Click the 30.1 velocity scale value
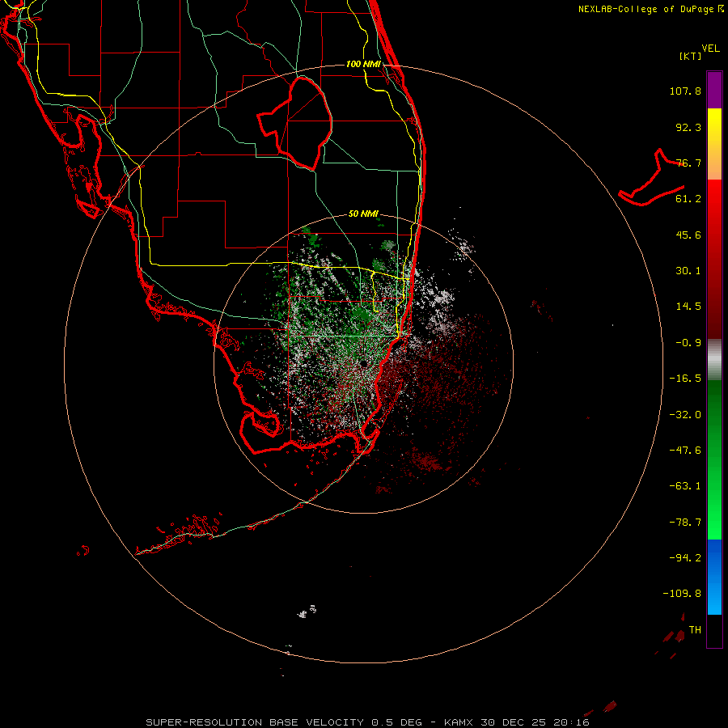The height and width of the screenshot is (728, 728). (688, 271)
